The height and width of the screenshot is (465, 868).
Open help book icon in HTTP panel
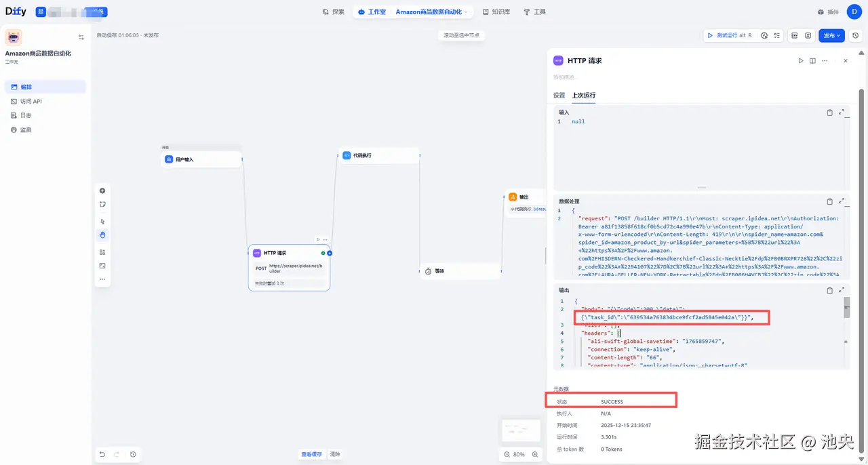click(812, 60)
